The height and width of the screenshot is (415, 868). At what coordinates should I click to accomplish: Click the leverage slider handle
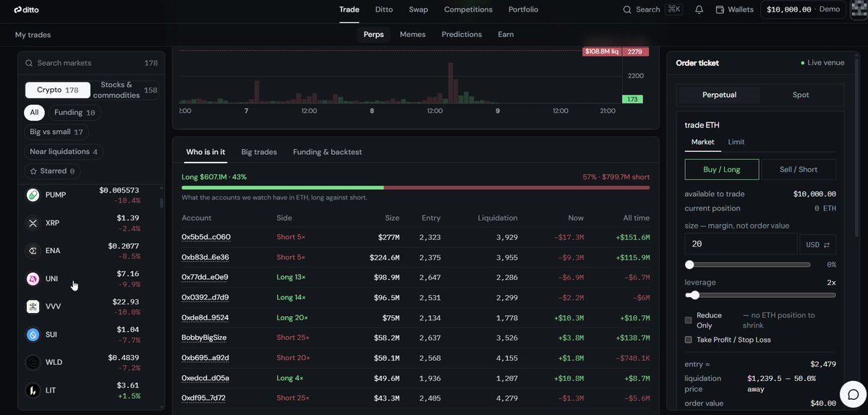(x=694, y=295)
